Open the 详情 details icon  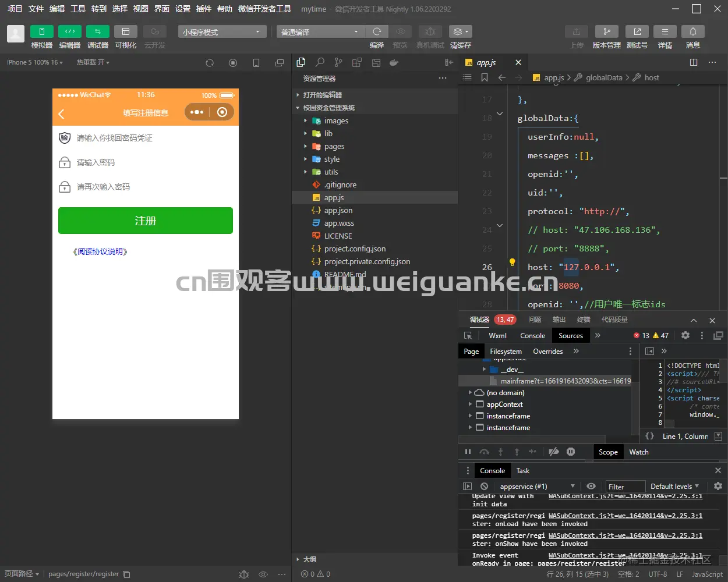(665, 31)
